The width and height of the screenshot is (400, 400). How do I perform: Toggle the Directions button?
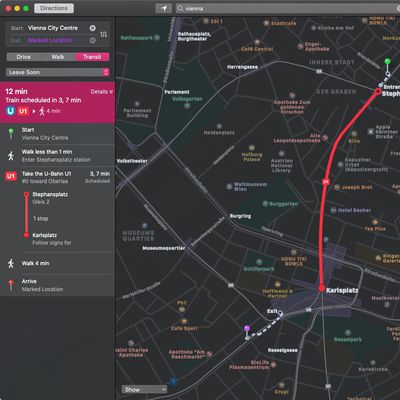pos(54,8)
